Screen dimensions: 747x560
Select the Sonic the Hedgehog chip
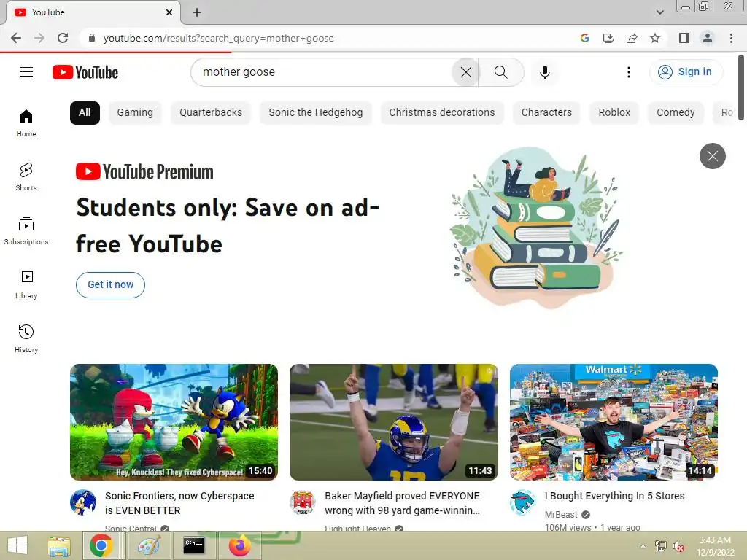[315, 113]
